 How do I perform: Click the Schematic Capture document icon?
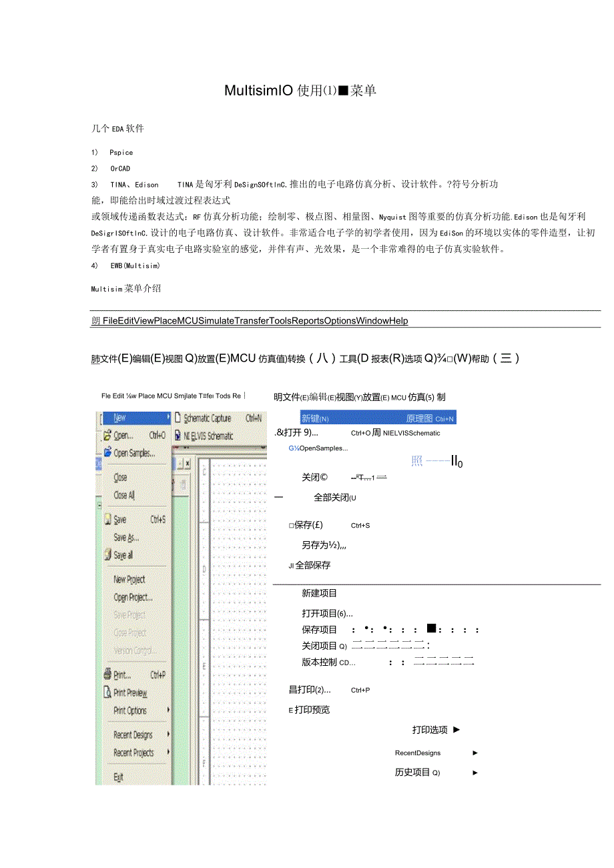click(178, 418)
